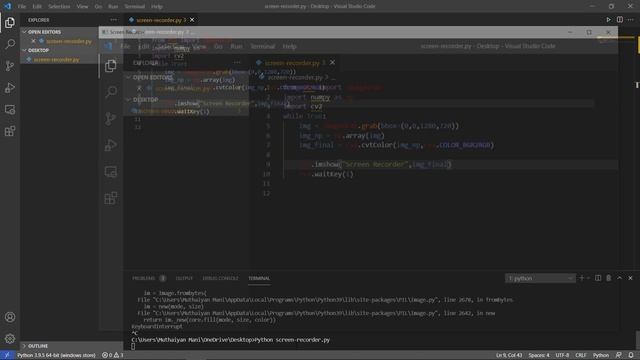Click Source Control icon in Screen Recorder window
Viewport: 640px width, 360px height.
pyautogui.click(x=111, y=119)
